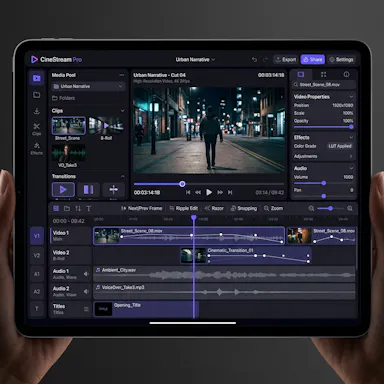Collapse the Transitions section
This screenshot has height=384, width=384.
click(x=123, y=176)
